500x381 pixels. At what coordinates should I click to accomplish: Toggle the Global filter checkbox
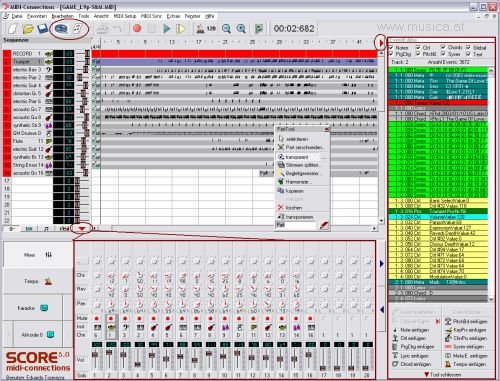pos(468,48)
